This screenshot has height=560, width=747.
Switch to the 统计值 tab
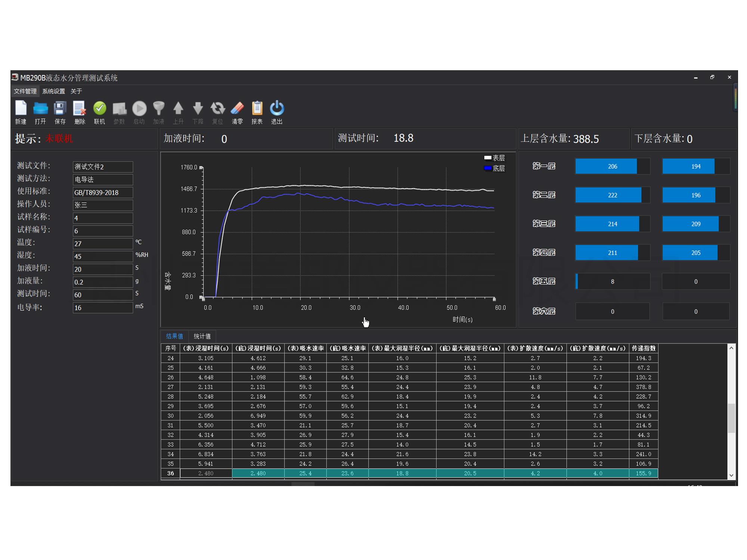tap(202, 336)
